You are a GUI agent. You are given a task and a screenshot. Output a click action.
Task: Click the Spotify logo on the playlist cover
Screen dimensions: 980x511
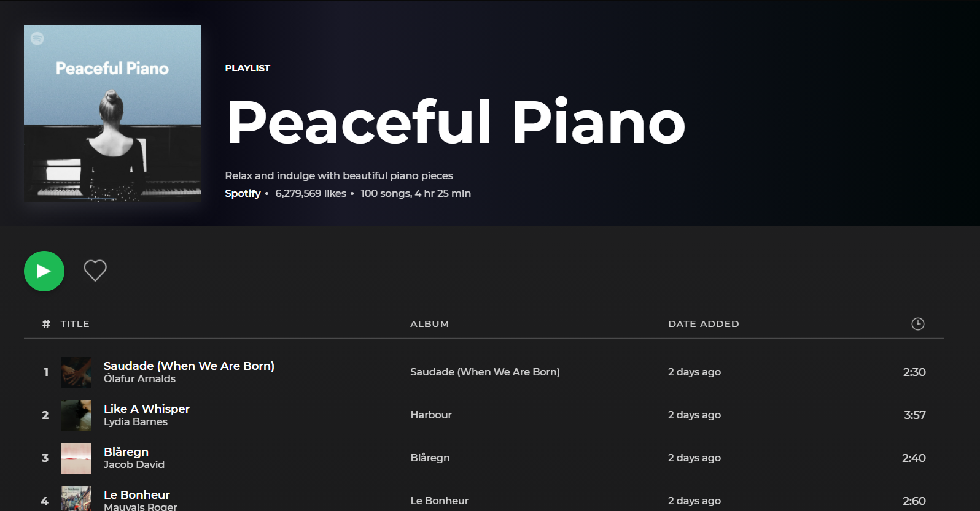point(37,38)
